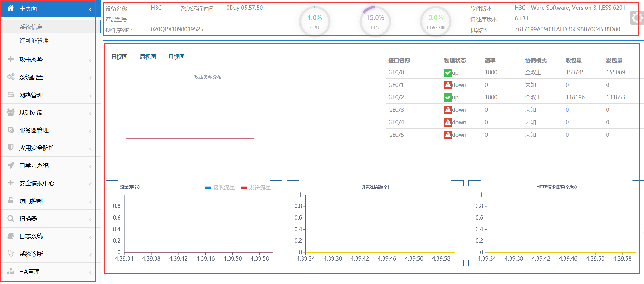Click the 并发连接数(个) chart title
Screen dimensions: 644x284
(375, 187)
